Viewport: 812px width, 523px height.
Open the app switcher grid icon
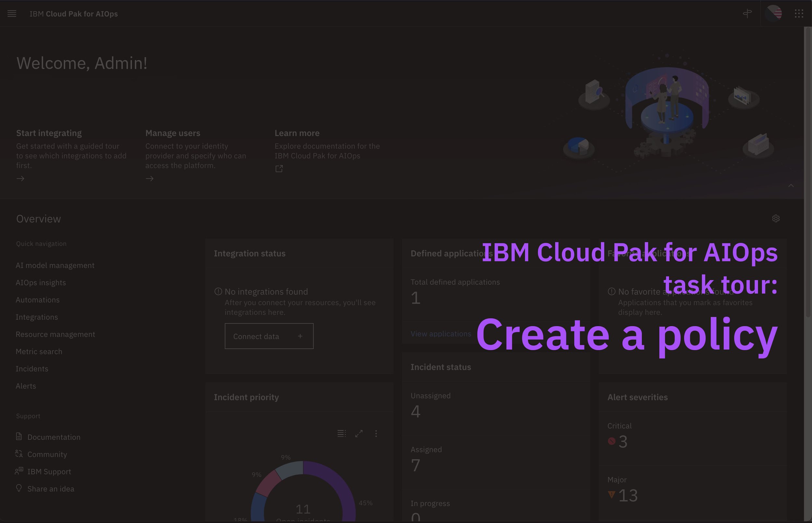point(799,14)
